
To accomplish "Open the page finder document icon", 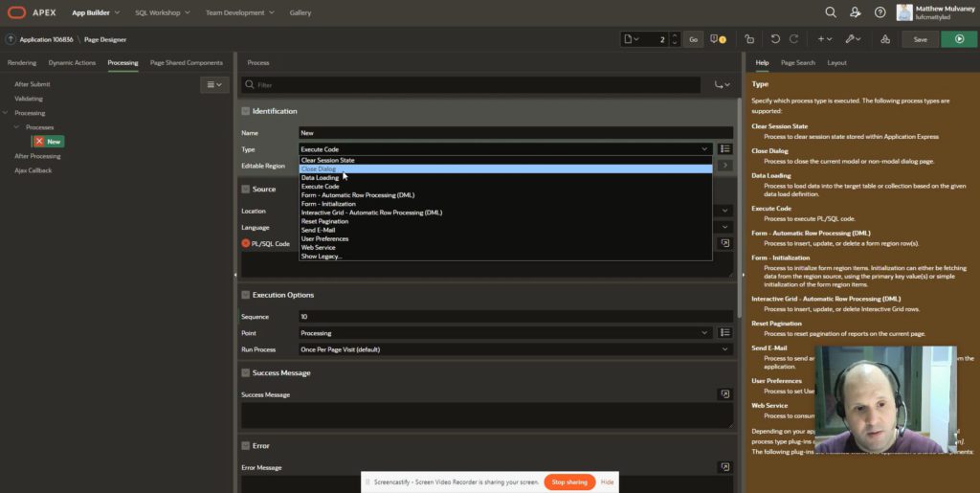I will tap(632, 39).
